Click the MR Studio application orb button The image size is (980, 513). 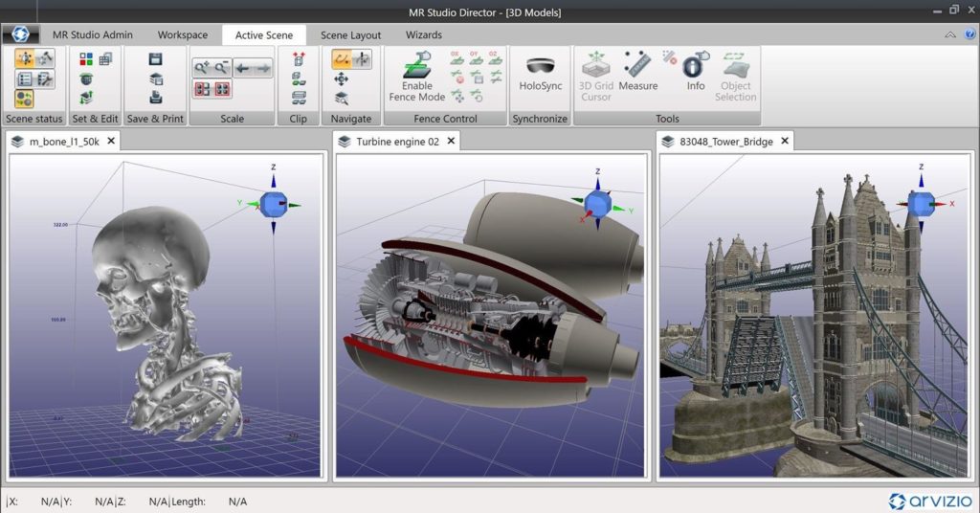(21, 34)
